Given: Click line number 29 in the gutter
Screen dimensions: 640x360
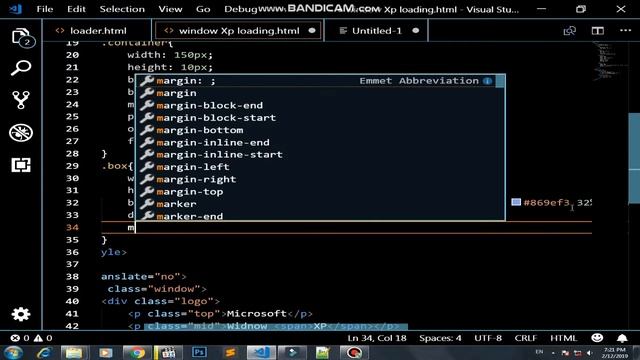Looking at the screenshot, I should [x=72, y=166].
